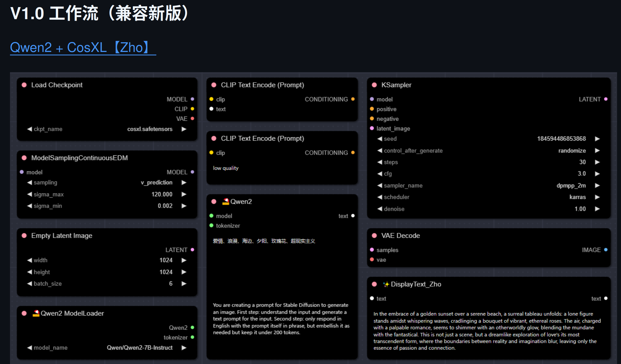Select previous sampler with sampler_name left arrow
This screenshot has height=364, width=621.
pos(380,186)
